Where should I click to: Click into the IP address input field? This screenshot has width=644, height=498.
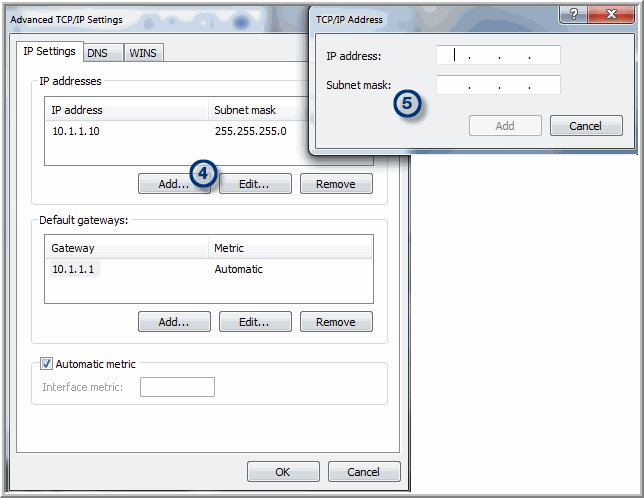tap(498, 56)
